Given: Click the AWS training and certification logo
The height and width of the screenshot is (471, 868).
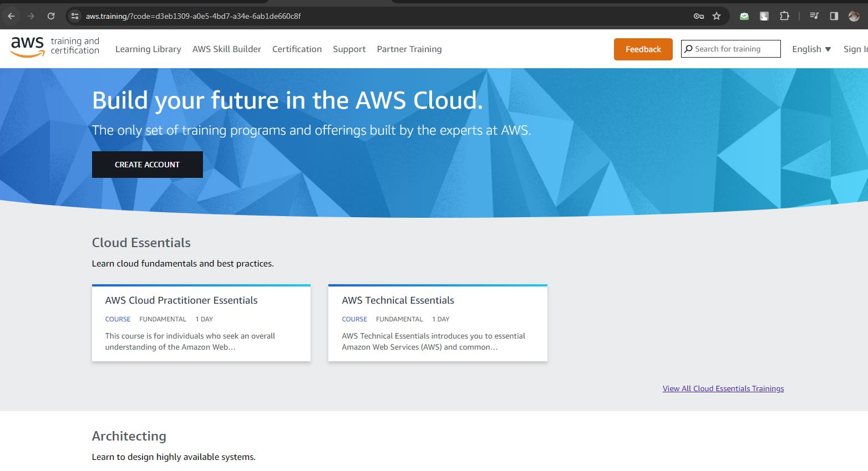Looking at the screenshot, I should [54, 47].
